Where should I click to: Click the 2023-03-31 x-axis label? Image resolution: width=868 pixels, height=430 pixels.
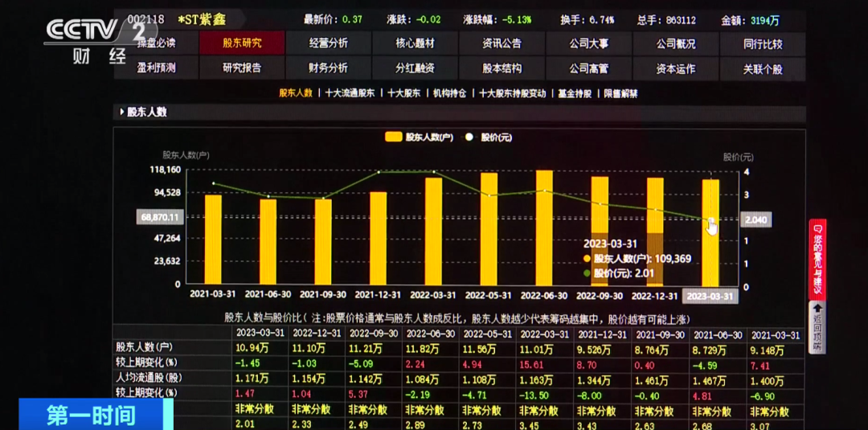point(710,296)
